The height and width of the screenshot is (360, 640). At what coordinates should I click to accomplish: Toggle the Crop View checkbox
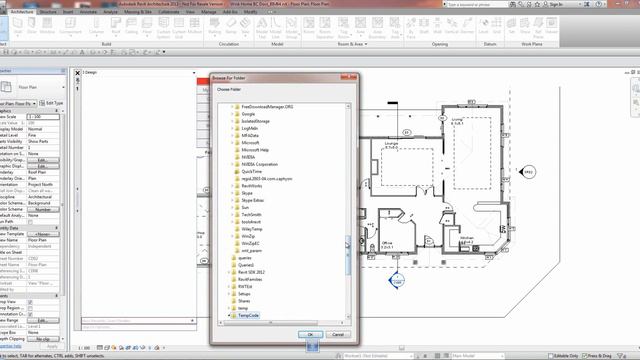coord(30,302)
